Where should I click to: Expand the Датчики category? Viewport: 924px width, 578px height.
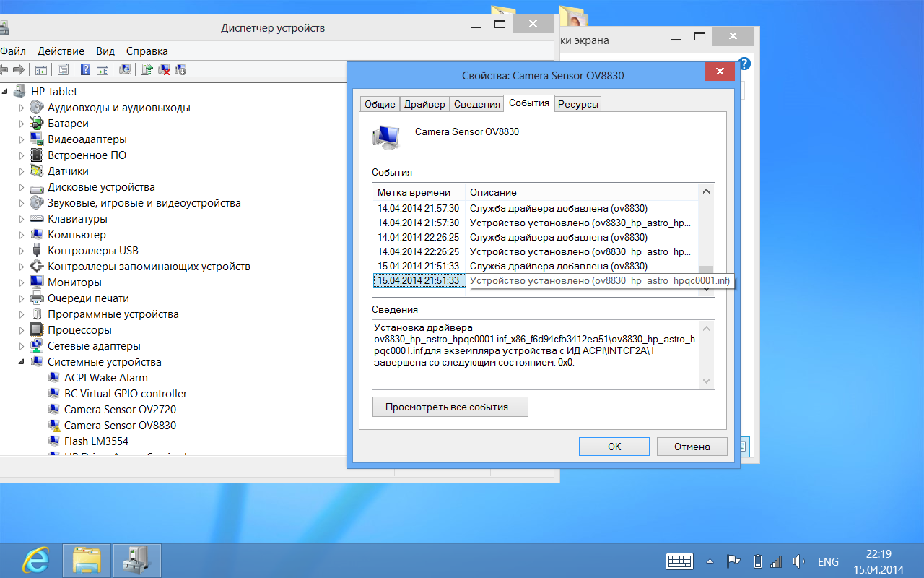click(22, 171)
